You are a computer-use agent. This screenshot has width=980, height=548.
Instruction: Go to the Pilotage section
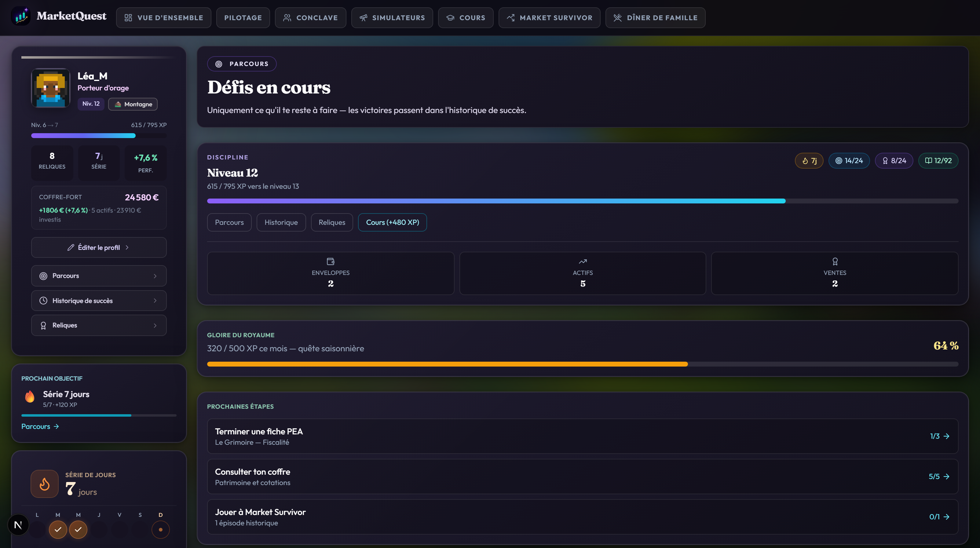click(243, 17)
